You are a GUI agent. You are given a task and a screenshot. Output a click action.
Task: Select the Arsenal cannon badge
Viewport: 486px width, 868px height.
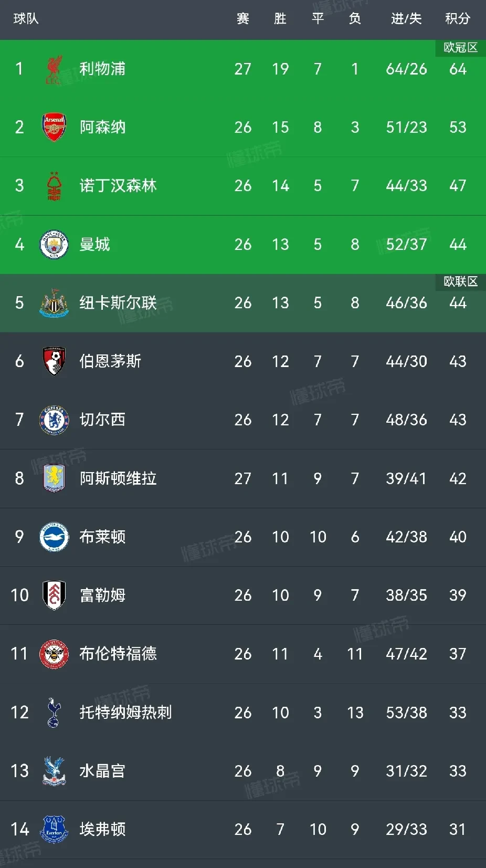[x=53, y=127]
